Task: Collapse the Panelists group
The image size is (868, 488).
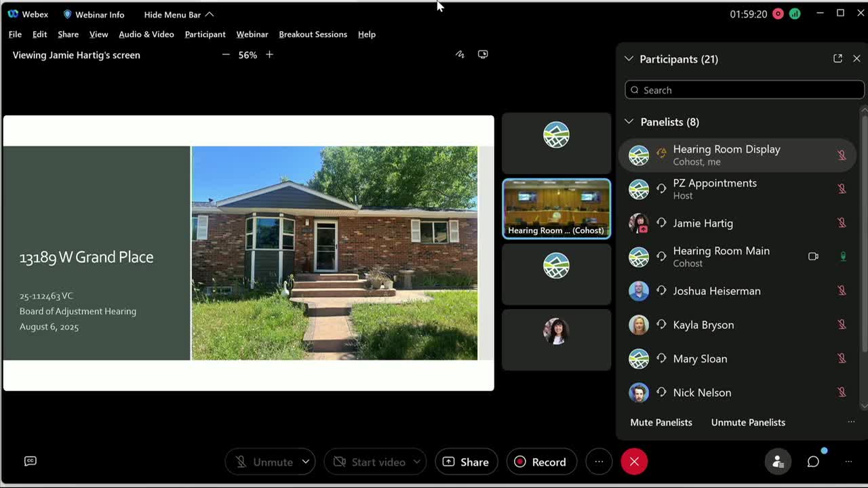Action: [x=629, y=122]
